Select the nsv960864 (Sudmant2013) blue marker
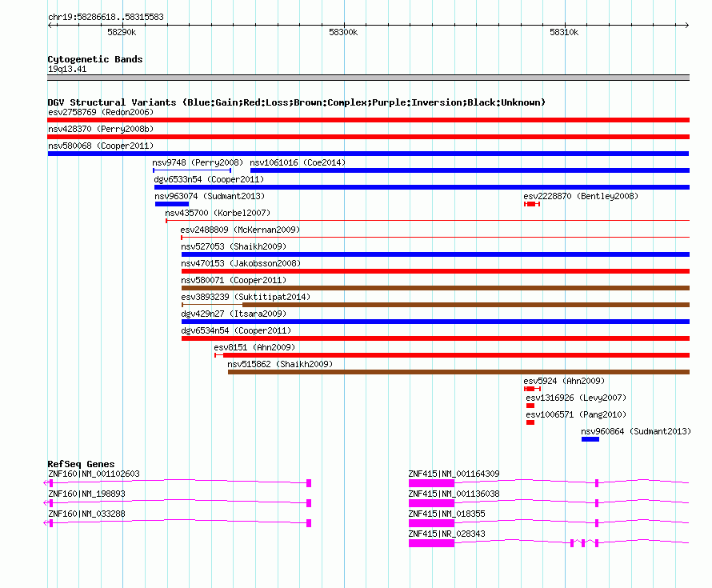The width and height of the screenshot is (712, 588). tap(590, 439)
